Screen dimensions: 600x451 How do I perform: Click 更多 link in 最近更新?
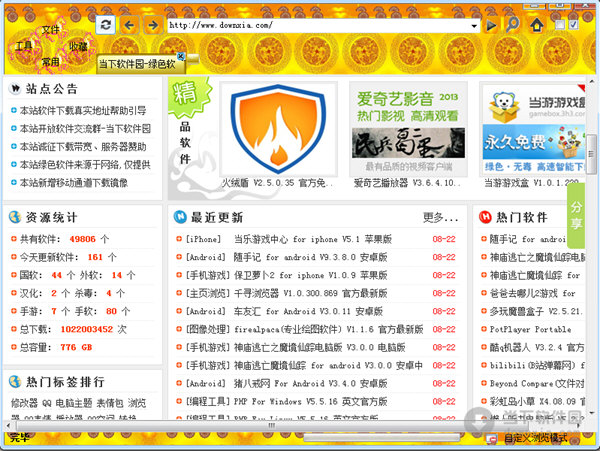click(438, 217)
